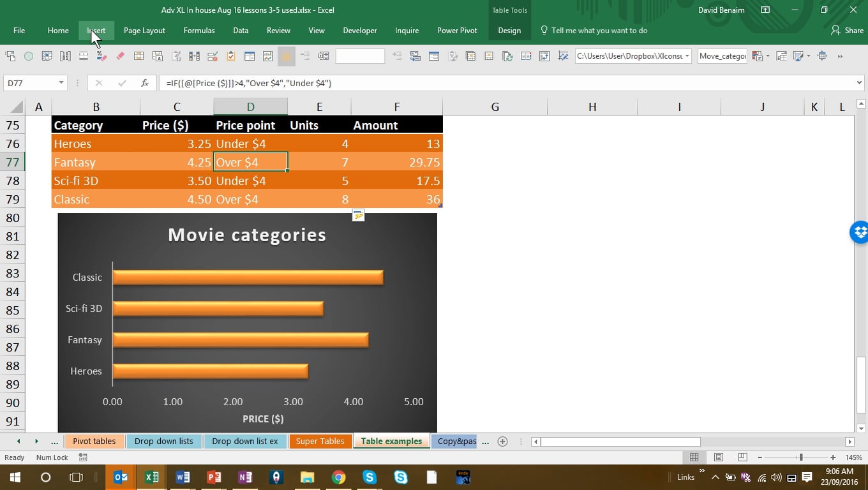Screen dimensions: 868x490
Task: Click the Quick Analysis icon below table
Action: 359,216
